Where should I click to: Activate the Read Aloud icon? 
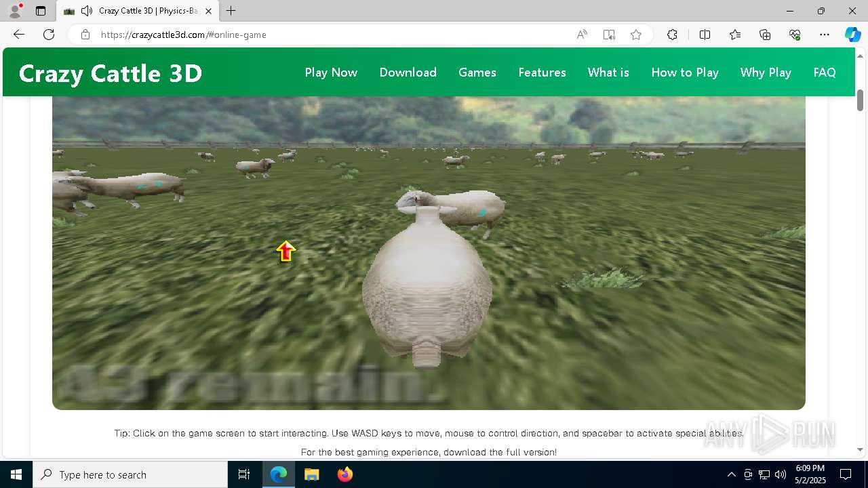pos(582,35)
